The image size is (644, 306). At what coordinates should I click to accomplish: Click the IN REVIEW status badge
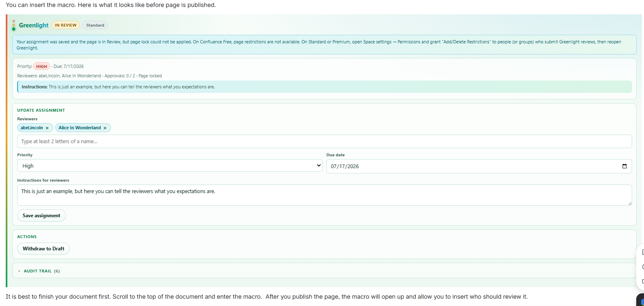[x=66, y=25]
